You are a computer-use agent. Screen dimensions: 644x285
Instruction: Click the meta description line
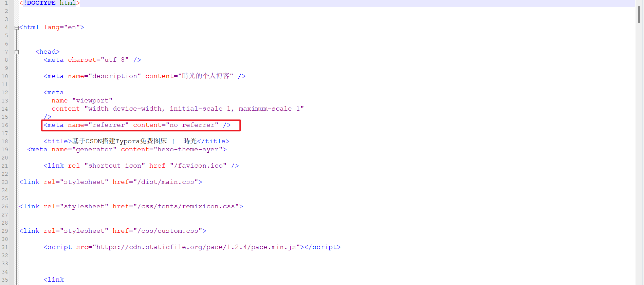145,76
